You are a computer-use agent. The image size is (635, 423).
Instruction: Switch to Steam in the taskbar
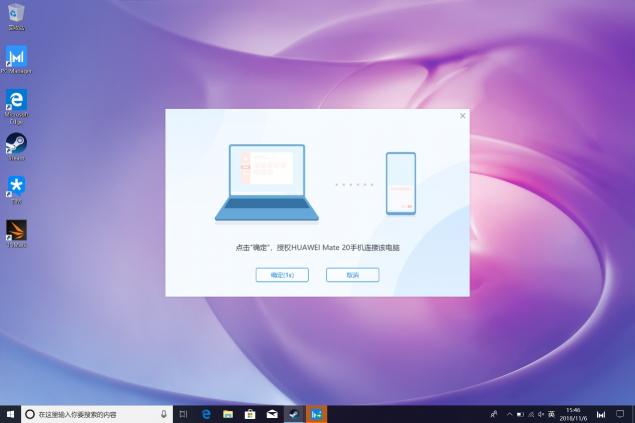(294, 414)
